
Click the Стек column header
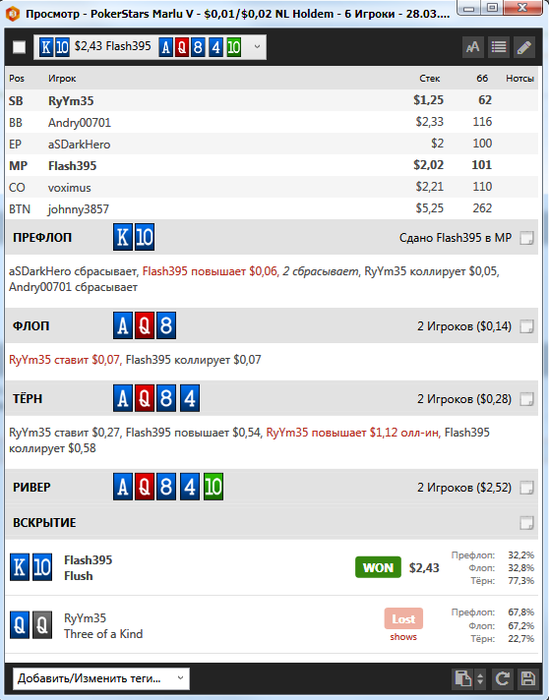tap(429, 79)
